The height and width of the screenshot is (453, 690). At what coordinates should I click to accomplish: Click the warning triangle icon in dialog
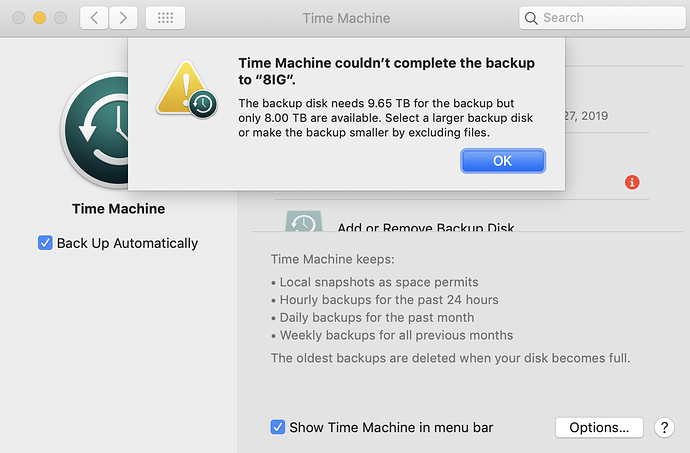186,89
